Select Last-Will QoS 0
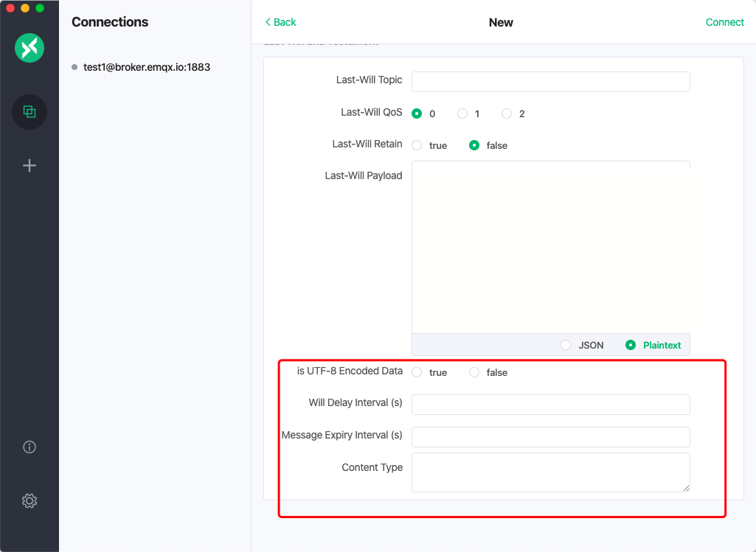This screenshot has height=552, width=756. (417, 113)
